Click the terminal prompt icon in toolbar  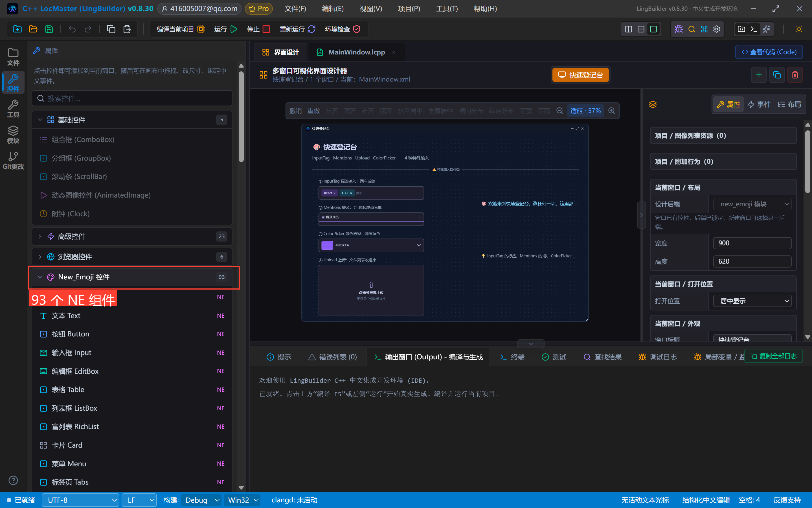[754, 29]
